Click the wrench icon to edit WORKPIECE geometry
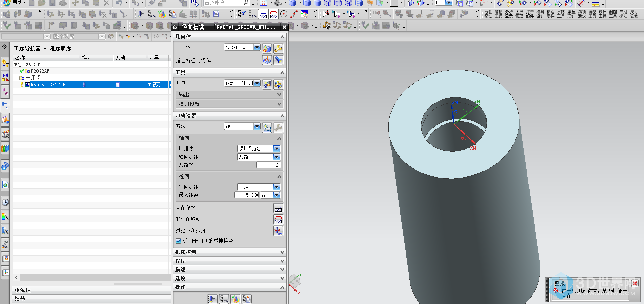This screenshot has width=644, height=304. (278, 49)
